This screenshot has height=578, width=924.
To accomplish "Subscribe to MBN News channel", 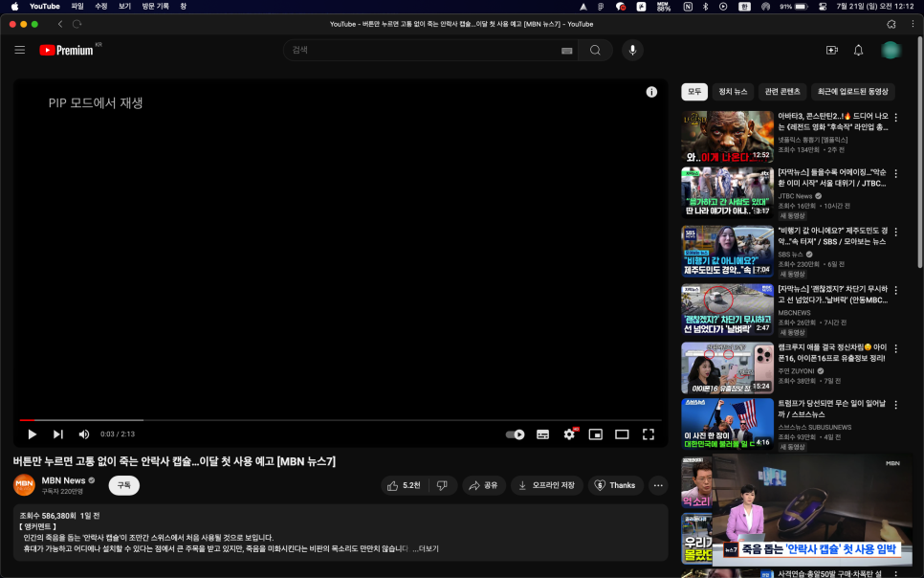I will pos(123,485).
